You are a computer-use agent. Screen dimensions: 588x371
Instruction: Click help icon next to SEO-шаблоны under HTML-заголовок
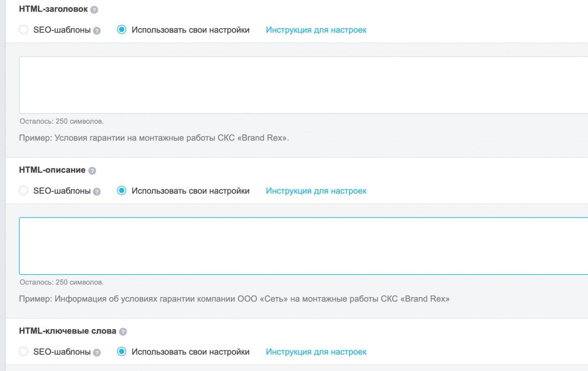click(97, 31)
